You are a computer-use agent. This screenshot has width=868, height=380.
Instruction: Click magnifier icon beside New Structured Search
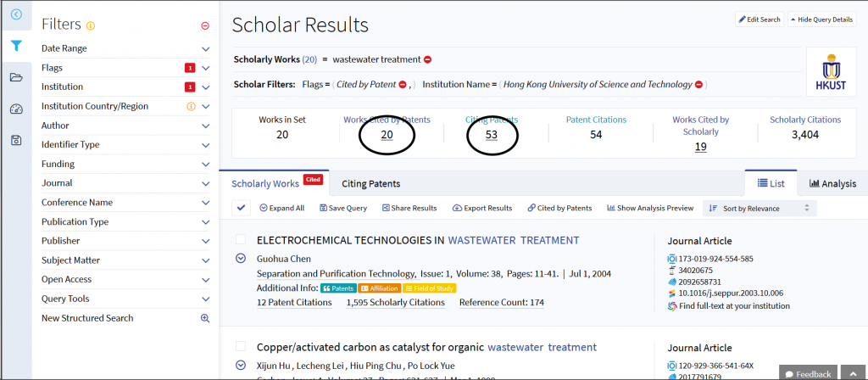[204, 318]
